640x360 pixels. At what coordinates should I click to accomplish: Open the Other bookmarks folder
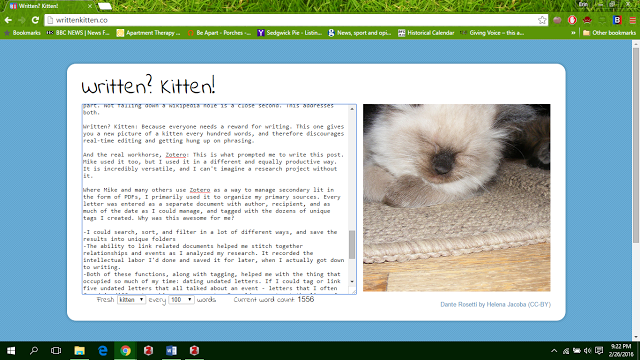[x=609, y=33]
